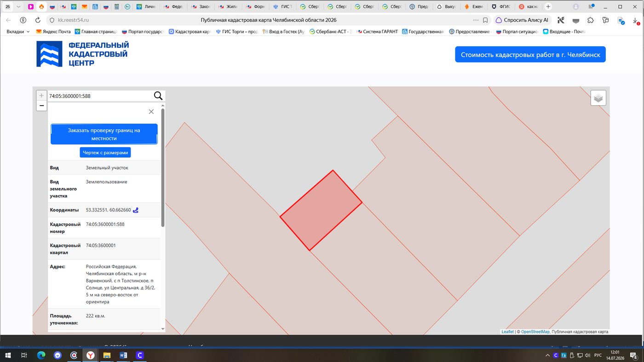The height and width of the screenshot is (362, 644).
Task: Click the Yandex 'Я' home button in toolbar
Action: click(x=23, y=20)
